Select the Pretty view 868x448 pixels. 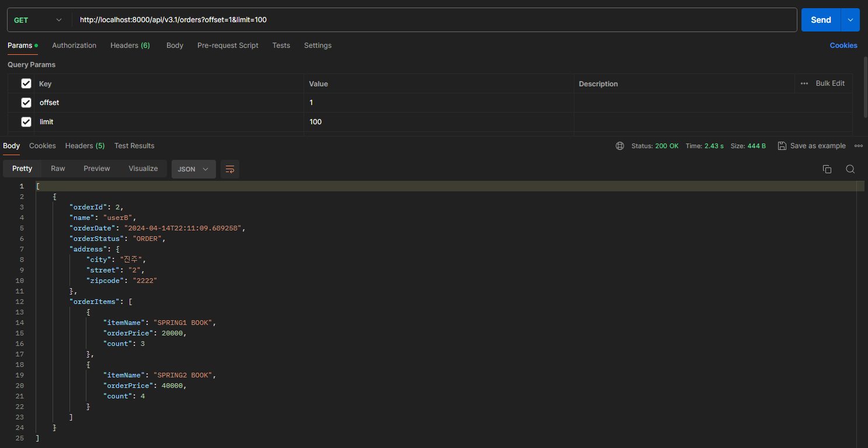(x=22, y=169)
